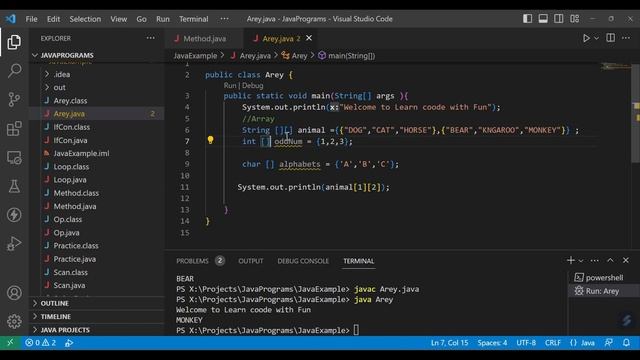The width and height of the screenshot is (640, 360).
Task: Open the overflow menu ellipsis in menu bar
Action: point(224,19)
